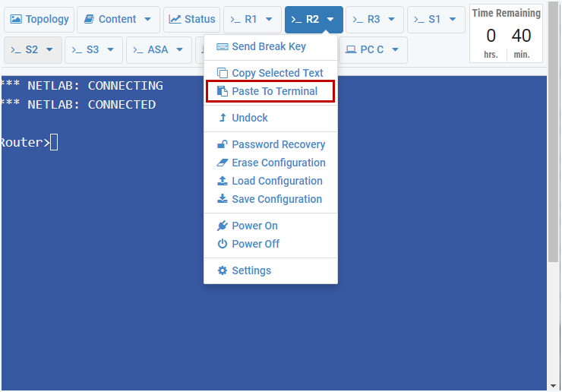Click the Settings gear icon
The image size is (562, 392).
(x=222, y=270)
